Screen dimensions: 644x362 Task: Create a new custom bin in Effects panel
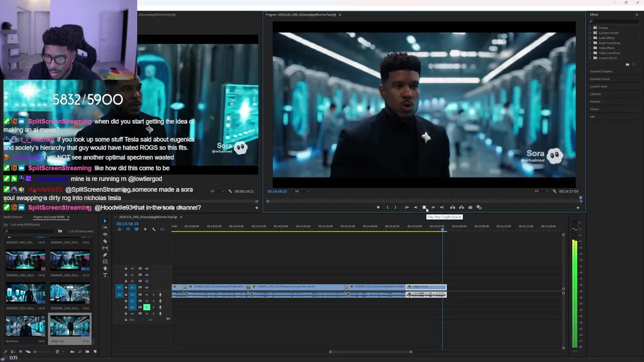click(627, 64)
